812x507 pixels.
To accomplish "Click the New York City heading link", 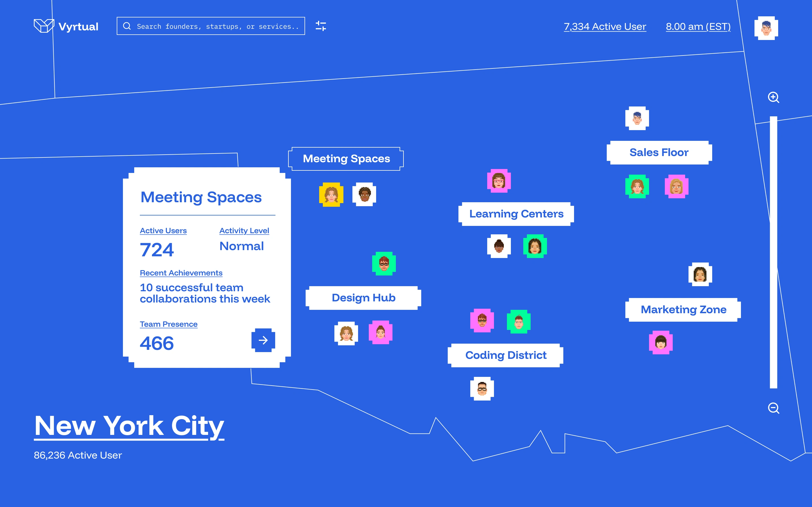I will click(x=129, y=426).
